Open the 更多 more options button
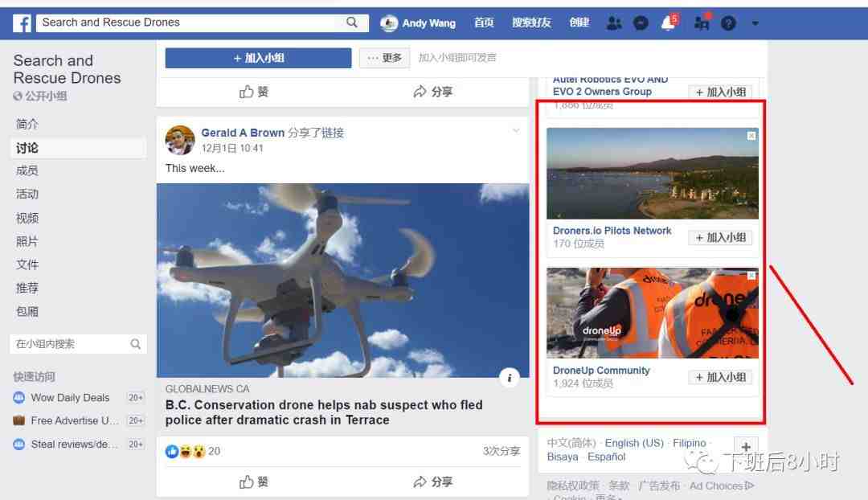This screenshot has height=500, width=868. pyautogui.click(x=385, y=58)
